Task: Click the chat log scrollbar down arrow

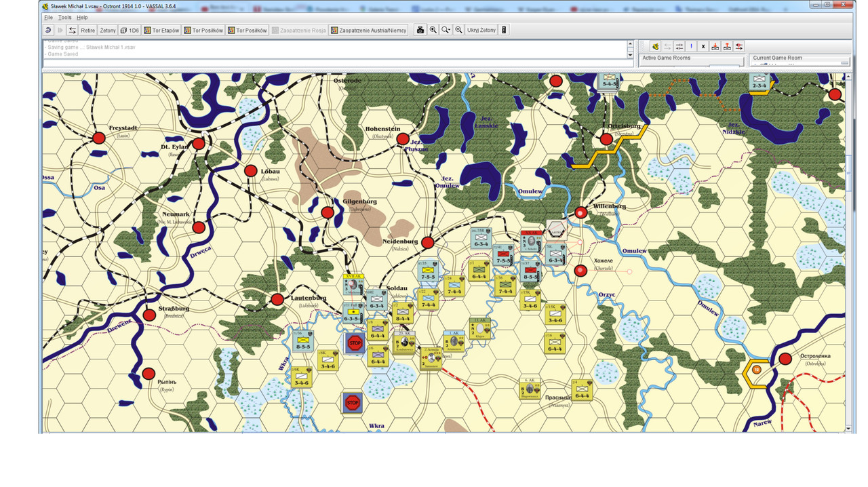Action: [630, 55]
